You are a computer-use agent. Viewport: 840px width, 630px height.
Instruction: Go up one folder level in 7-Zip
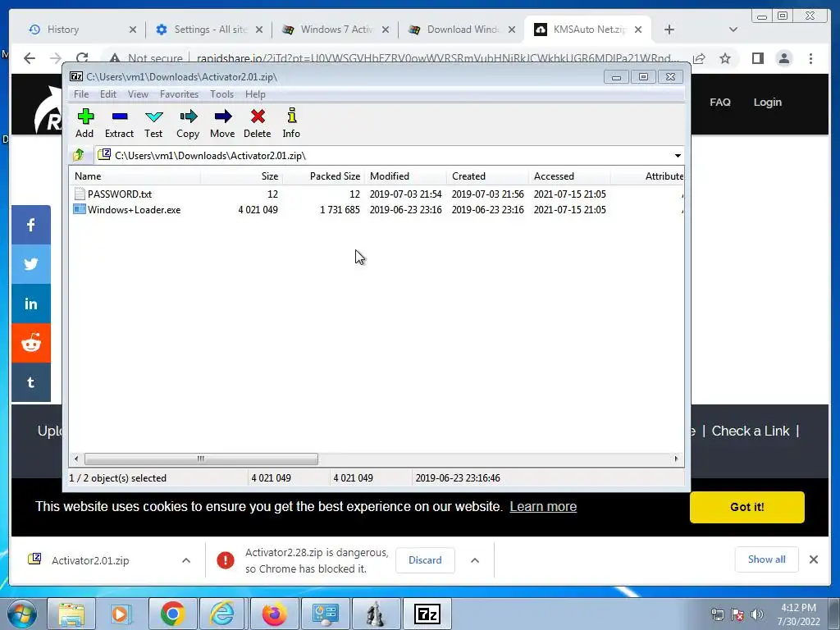click(x=78, y=155)
